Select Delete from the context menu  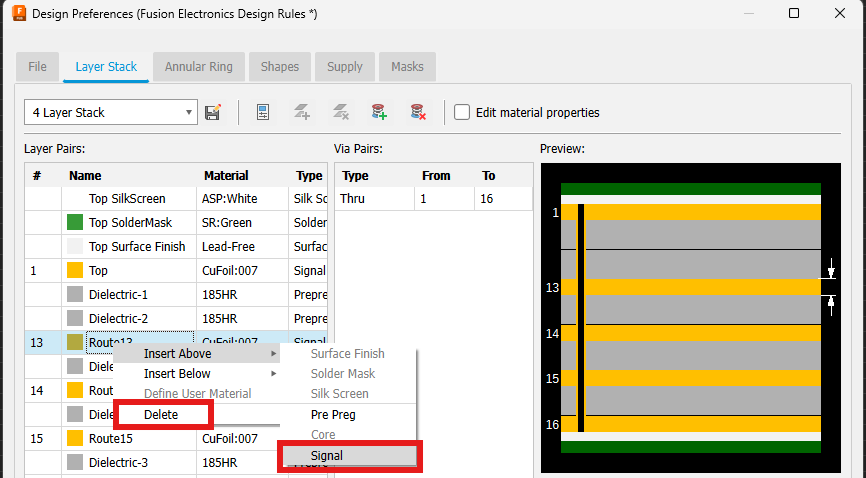point(161,414)
